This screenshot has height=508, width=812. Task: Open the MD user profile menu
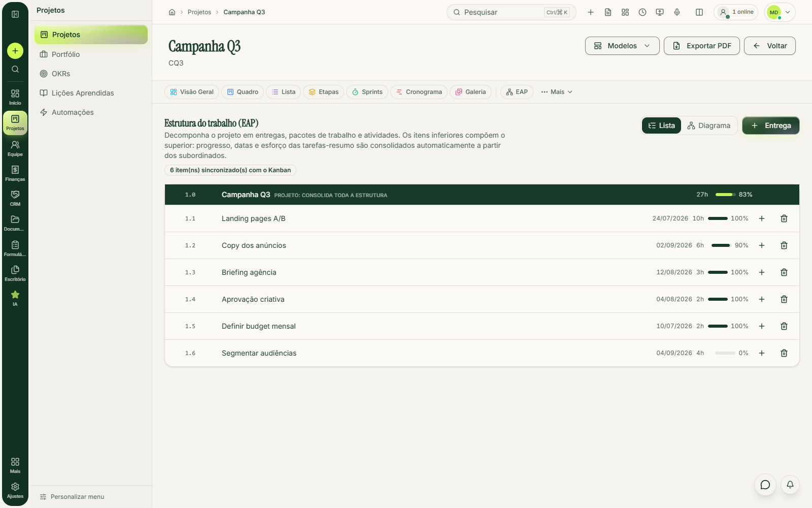click(780, 12)
